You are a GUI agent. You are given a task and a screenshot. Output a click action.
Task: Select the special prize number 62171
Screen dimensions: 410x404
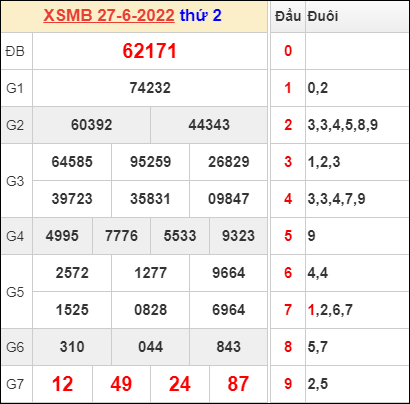(x=149, y=51)
